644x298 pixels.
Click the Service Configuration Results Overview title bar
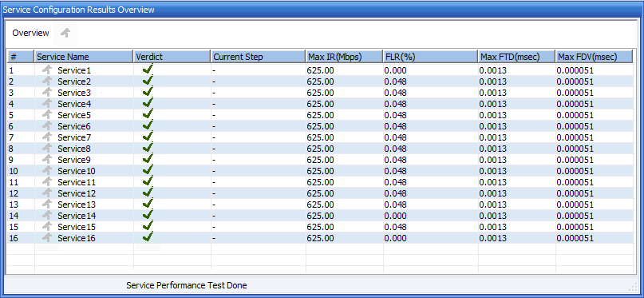(x=322, y=10)
